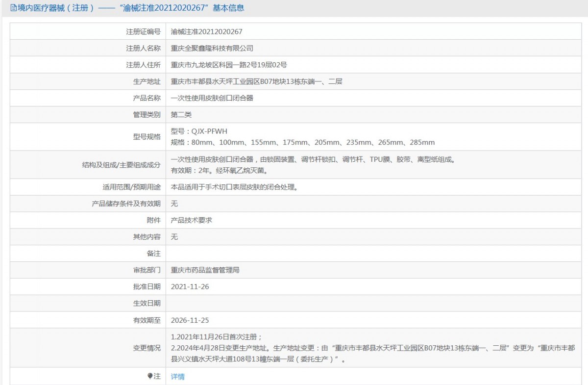Click the 产品名称 label
The height and width of the screenshot is (385, 588).
click(147, 98)
